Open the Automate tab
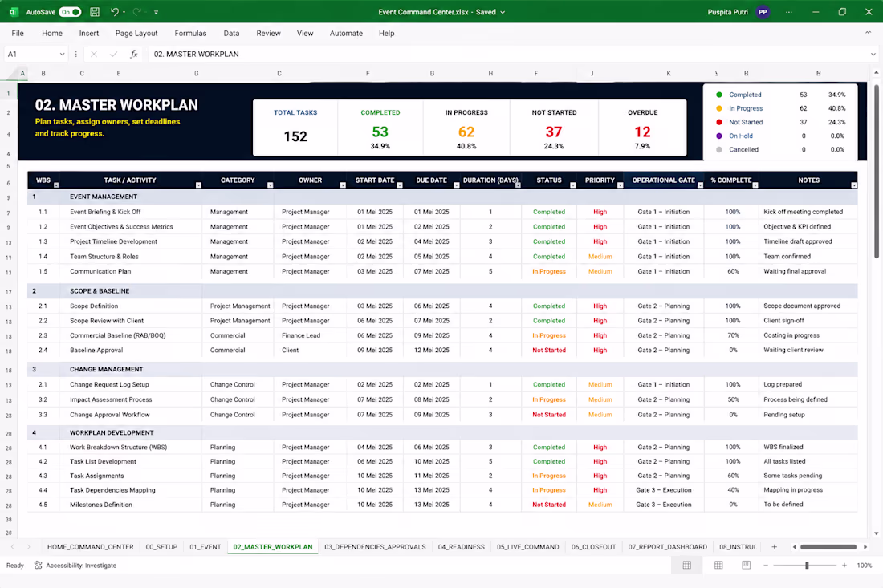This screenshot has width=883, height=588. click(x=346, y=33)
